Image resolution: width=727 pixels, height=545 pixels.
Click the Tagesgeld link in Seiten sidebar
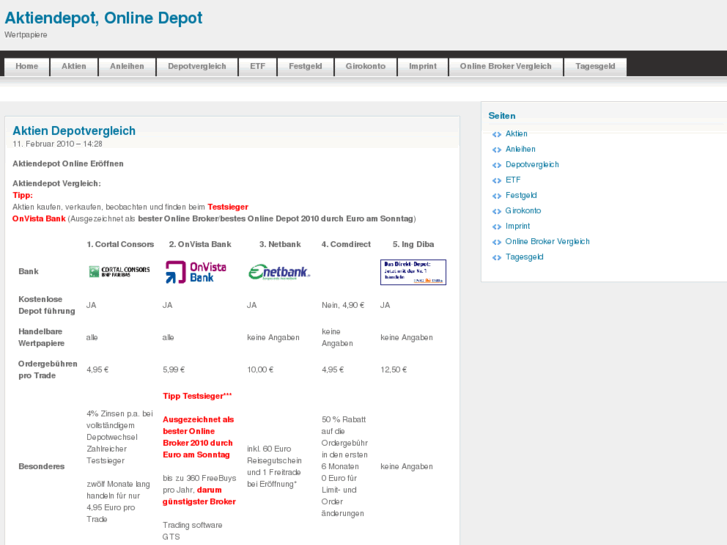(x=524, y=257)
